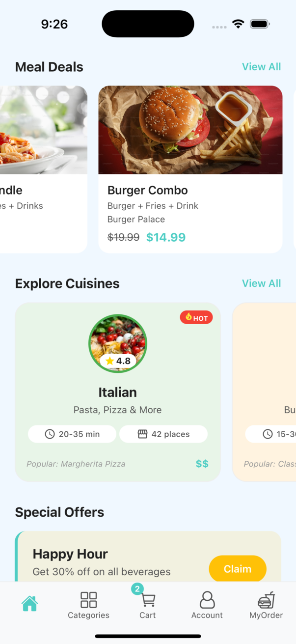The image size is (296, 644).
Task: Tap the 42 places store chip
Action: (x=163, y=434)
